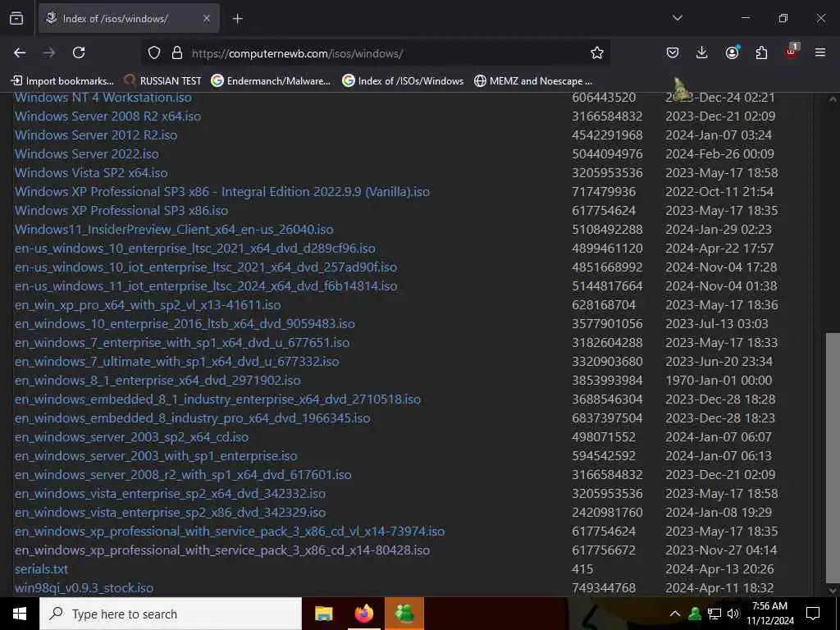Open en_windows_7_ultimate_with_sp1 link
The height and width of the screenshot is (630, 840).
pos(177,362)
